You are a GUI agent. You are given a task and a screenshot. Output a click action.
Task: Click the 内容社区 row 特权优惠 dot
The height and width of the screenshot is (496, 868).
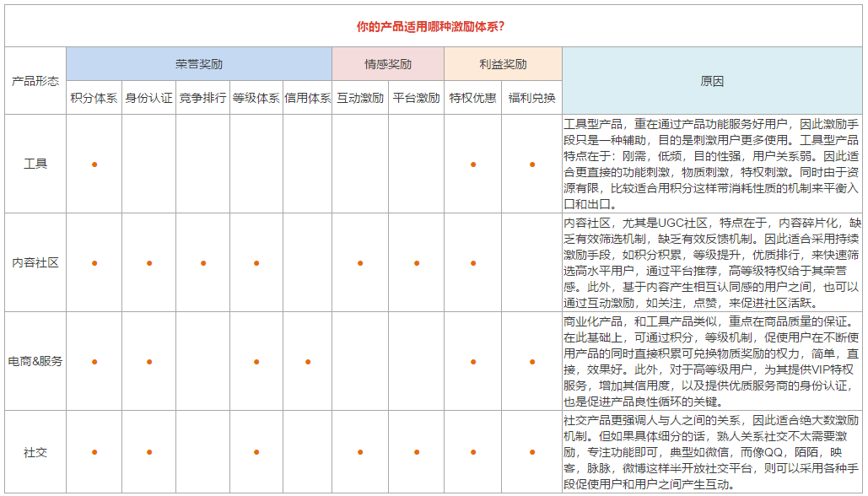pyautogui.click(x=473, y=263)
